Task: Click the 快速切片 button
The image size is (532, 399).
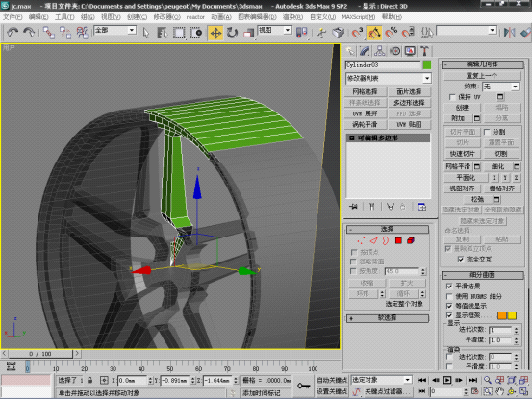Action: pos(462,154)
